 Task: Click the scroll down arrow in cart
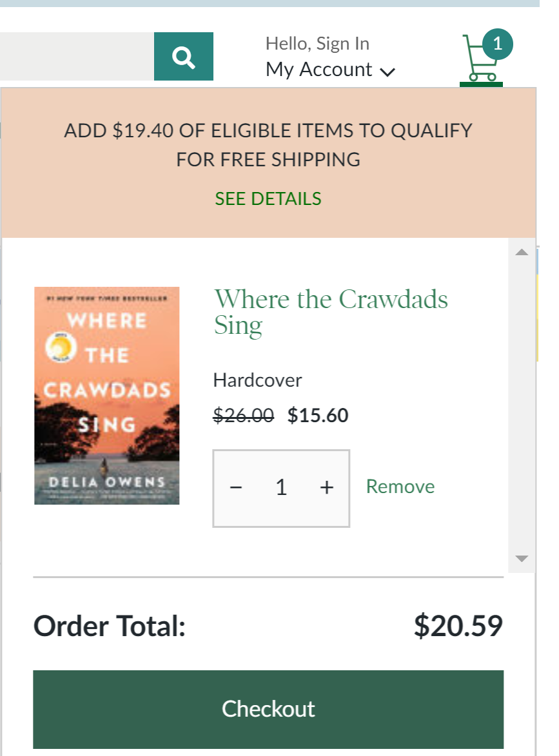click(522, 558)
